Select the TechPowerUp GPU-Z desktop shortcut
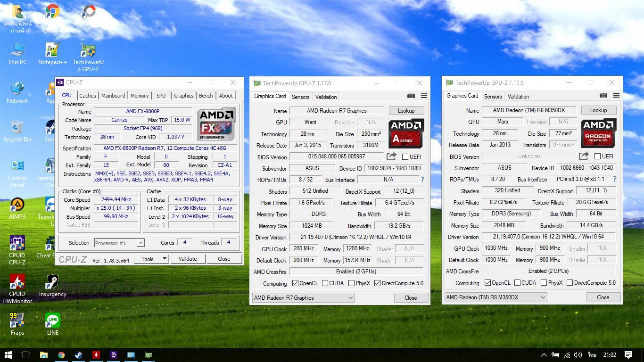This screenshot has height=362, width=644. coord(88,58)
